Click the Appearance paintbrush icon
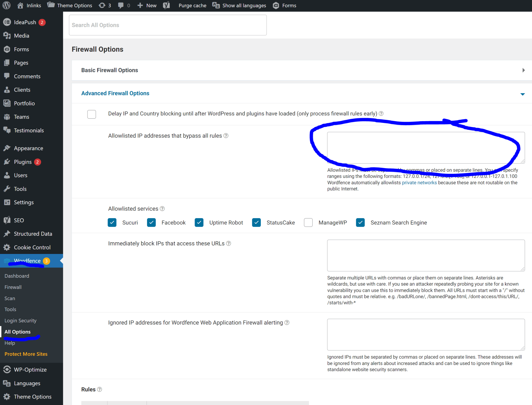Screen dimensions: 532x405 [7, 148]
